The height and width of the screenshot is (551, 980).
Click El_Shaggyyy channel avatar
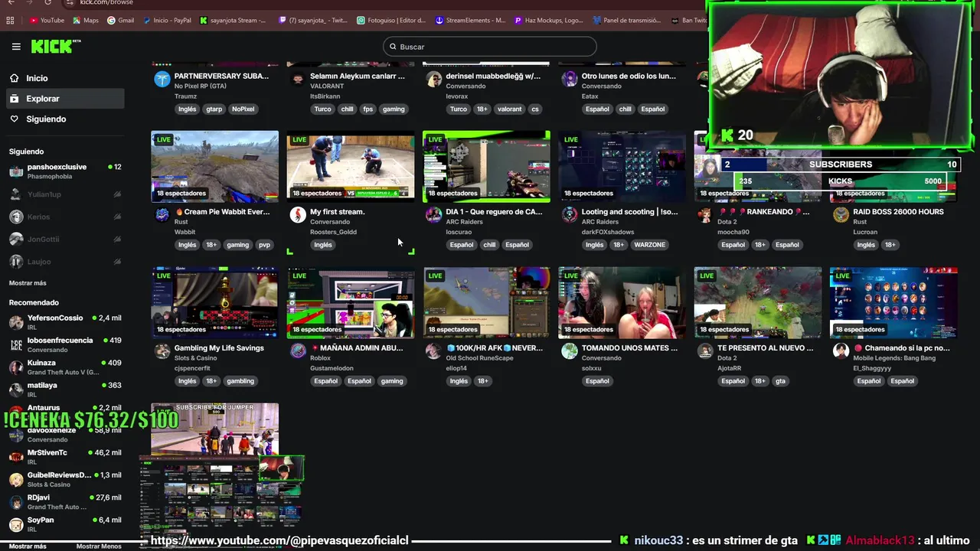pos(841,351)
